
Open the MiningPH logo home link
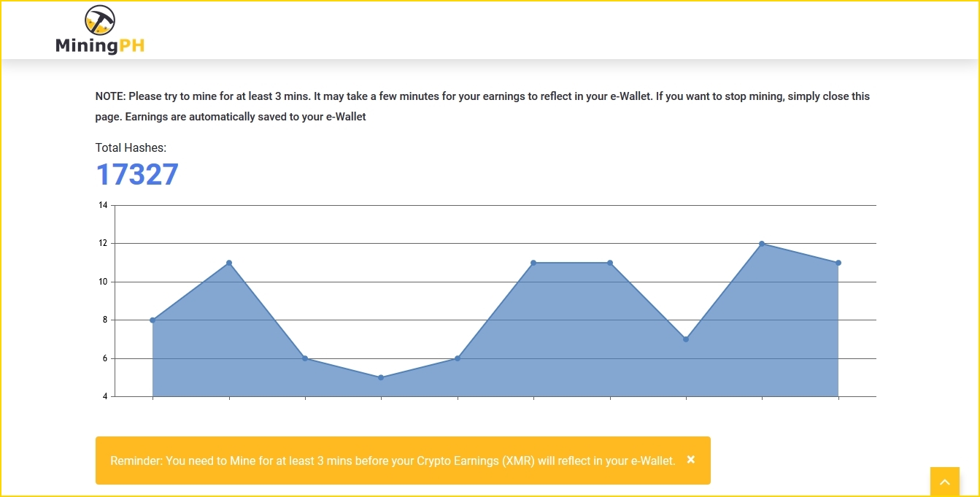coord(100,29)
